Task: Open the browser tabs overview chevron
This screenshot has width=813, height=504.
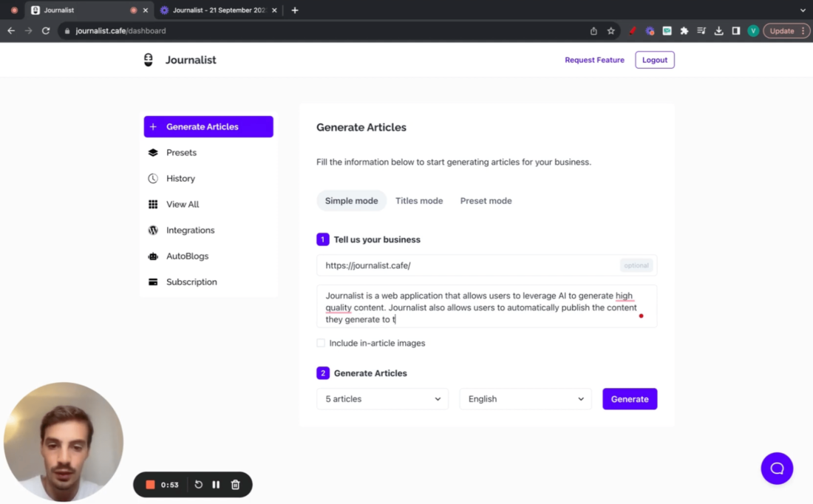Action: [x=803, y=10]
